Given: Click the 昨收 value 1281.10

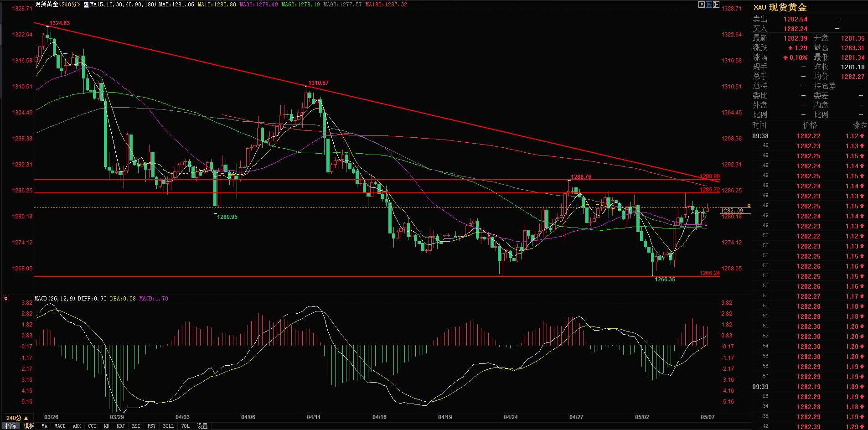Looking at the screenshot, I should click(x=852, y=67).
